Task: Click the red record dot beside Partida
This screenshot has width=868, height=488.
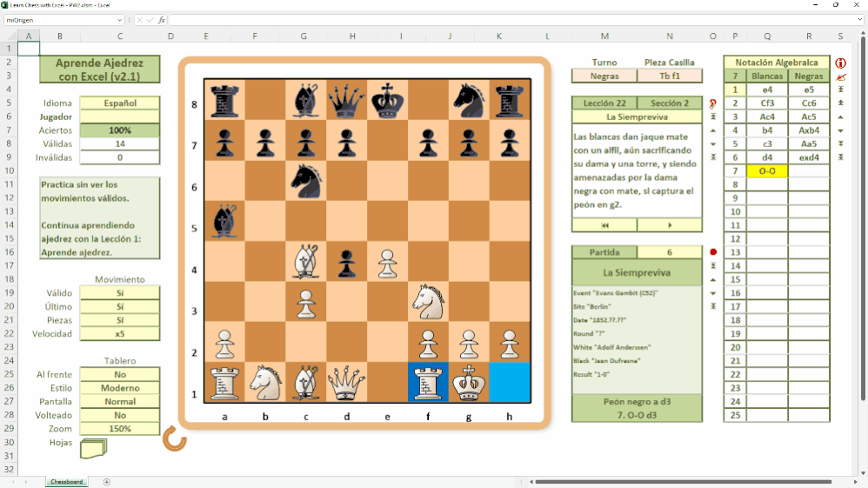Action: [x=713, y=252]
